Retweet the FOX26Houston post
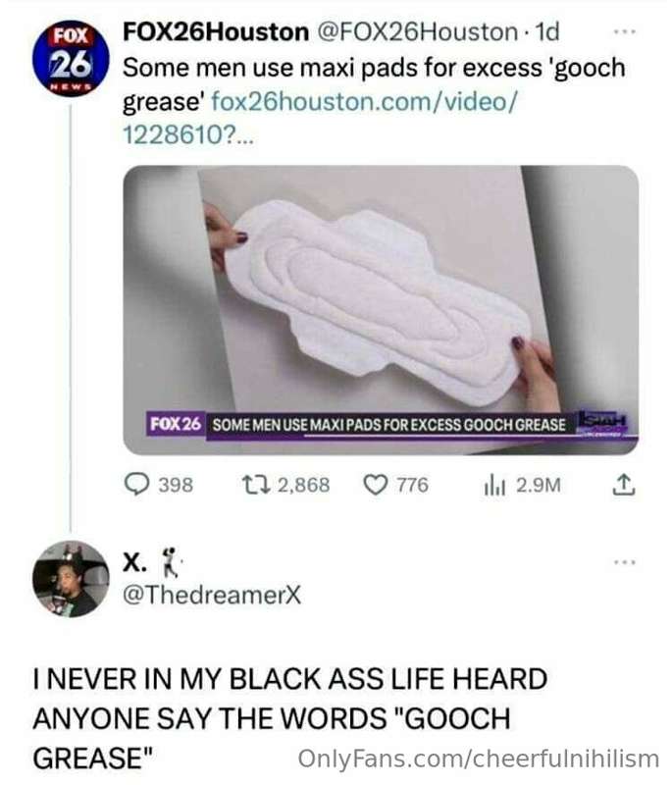Viewport: 672px width, 785px height. click(256, 485)
